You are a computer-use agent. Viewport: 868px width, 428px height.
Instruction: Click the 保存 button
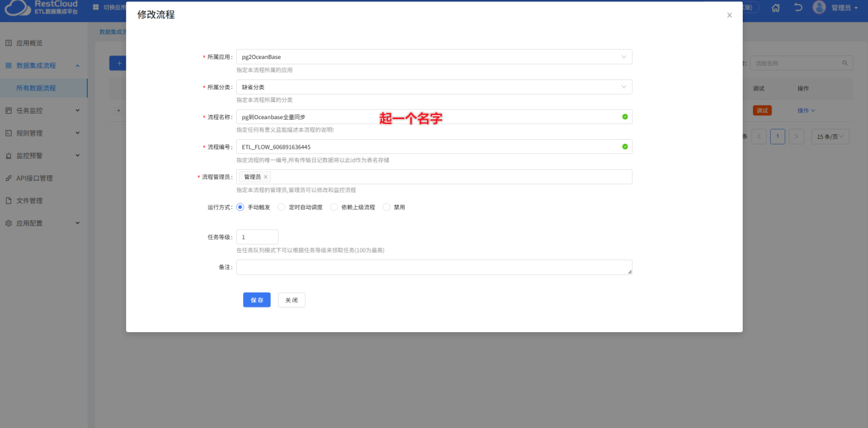pyautogui.click(x=257, y=300)
